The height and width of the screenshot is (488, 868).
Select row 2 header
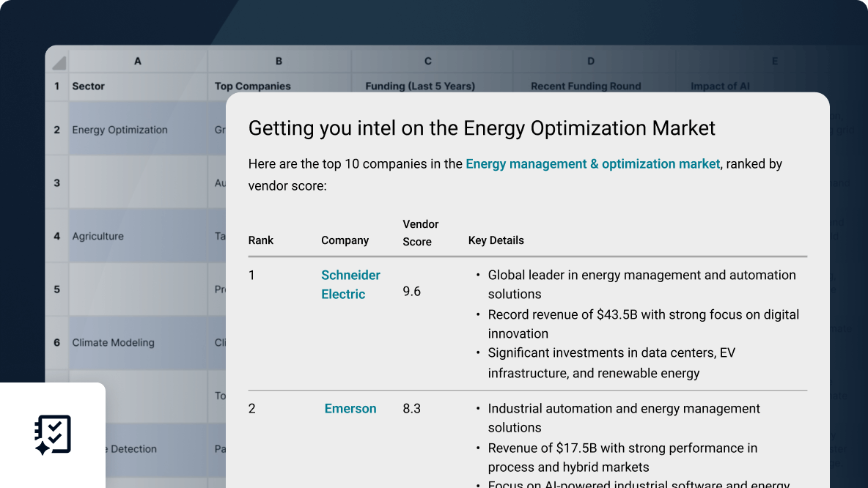(x=57, y=130)
